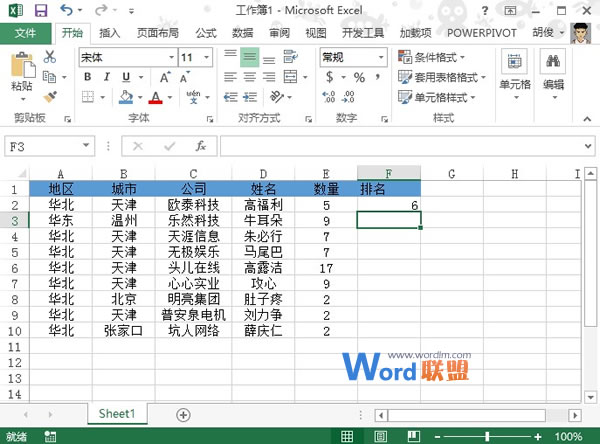Increase decimal places icon
The height and width of the screenshot is (444, 600).
pos(329,97)
